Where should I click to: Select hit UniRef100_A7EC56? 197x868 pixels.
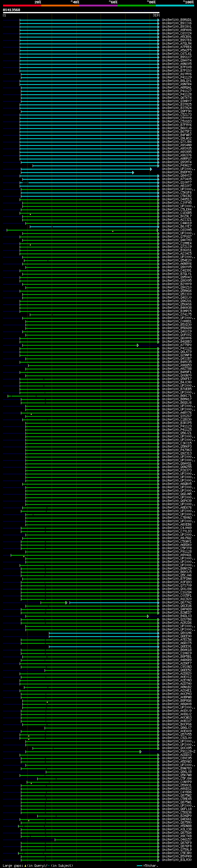click(176, 640)
